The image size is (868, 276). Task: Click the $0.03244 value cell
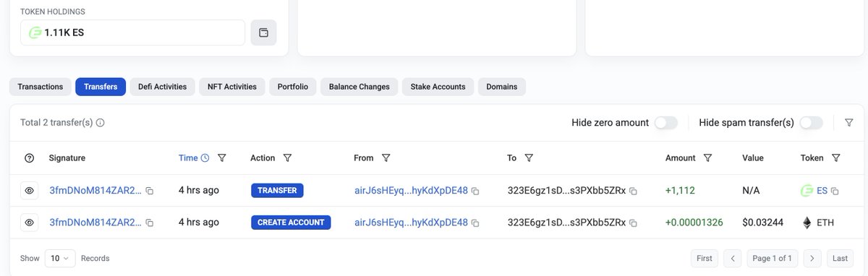pyautogui.click(x=762, y=223)
